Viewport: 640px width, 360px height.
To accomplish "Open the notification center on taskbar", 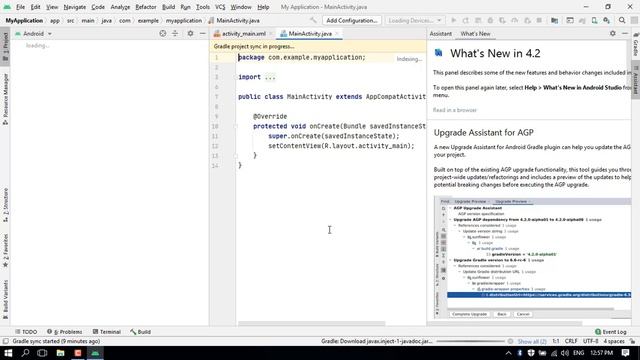I will click(625, 353).
